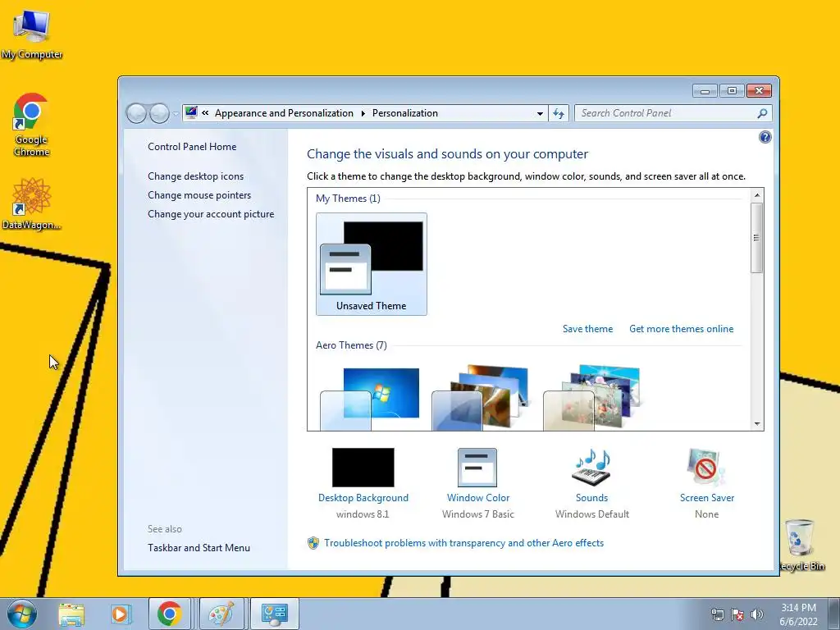This screenshot has height=630, width=840.
Task: Select the DataWagon desktop shortcut
Action: coord(31,203)
